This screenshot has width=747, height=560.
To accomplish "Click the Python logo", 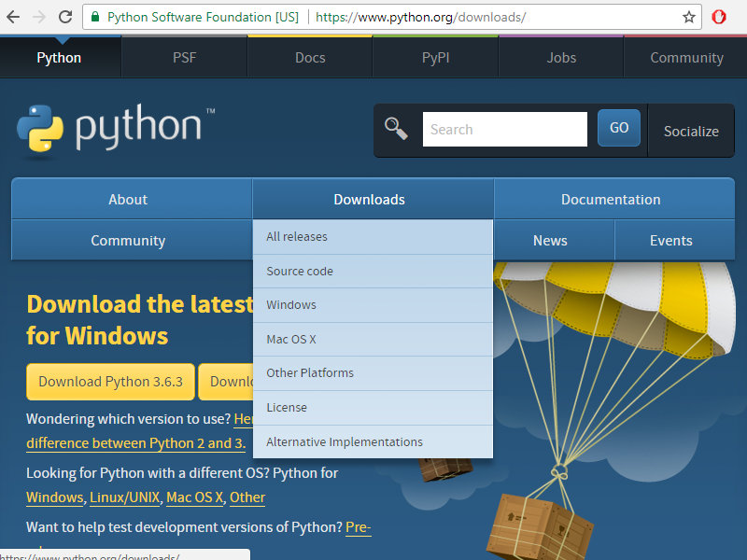I will coord(116,129).
